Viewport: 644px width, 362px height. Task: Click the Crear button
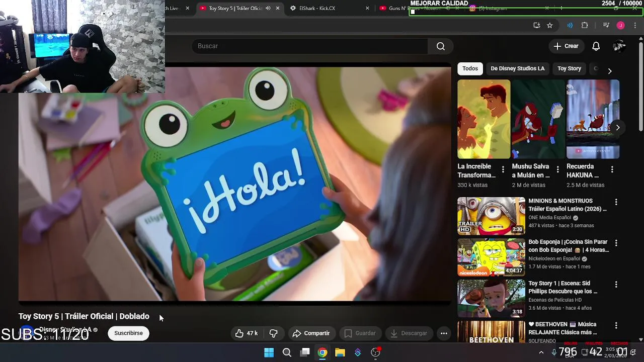tap(566, 46)
